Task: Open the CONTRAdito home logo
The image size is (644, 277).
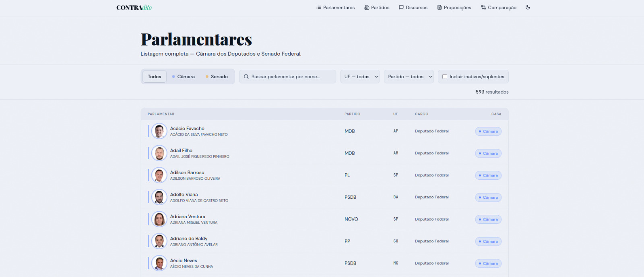Action: tap(134, 8)
